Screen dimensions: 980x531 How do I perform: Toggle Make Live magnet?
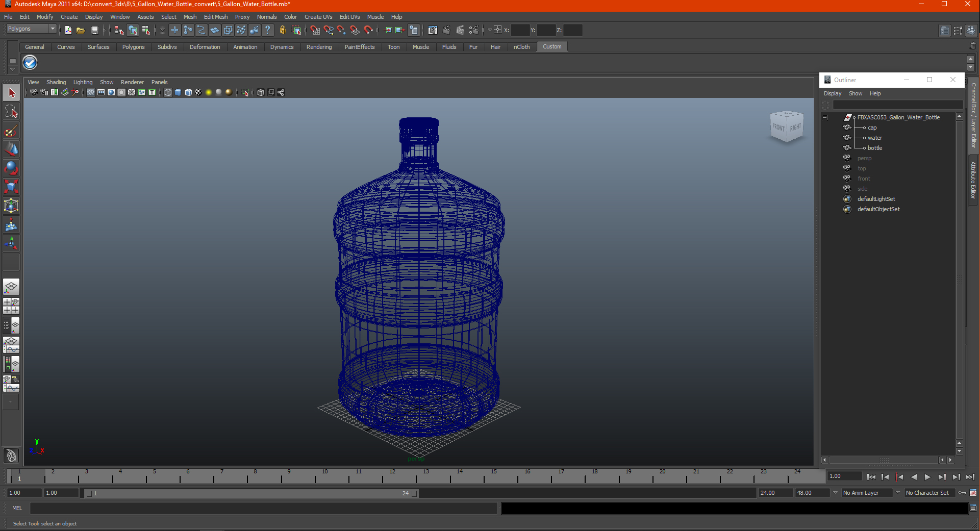point(368,30)
